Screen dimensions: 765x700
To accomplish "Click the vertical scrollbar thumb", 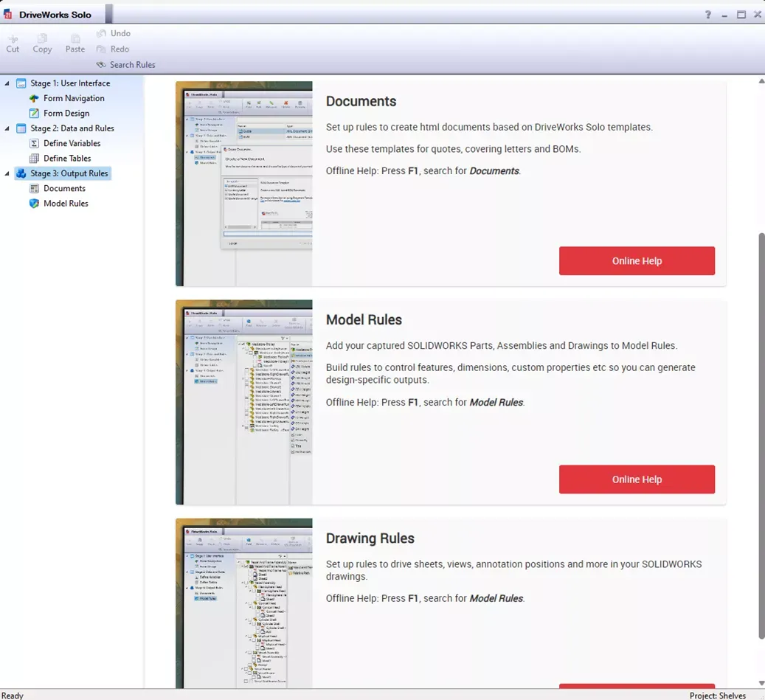I will click(x=761, y=436).
